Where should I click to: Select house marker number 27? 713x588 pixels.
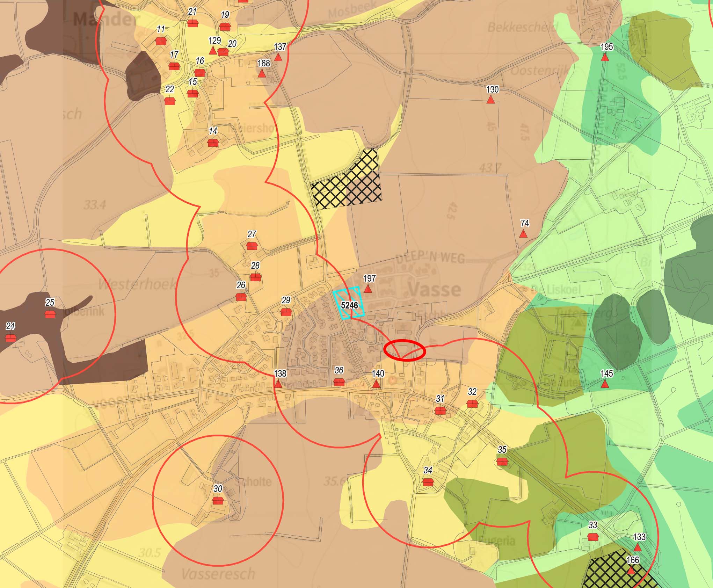point(252,246)
